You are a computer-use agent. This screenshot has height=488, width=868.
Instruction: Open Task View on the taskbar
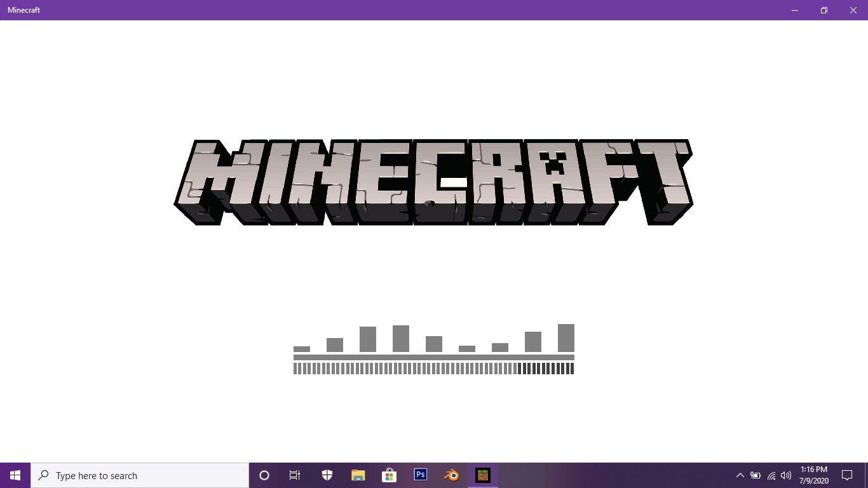pyautogui.click(x=295, y=475)
